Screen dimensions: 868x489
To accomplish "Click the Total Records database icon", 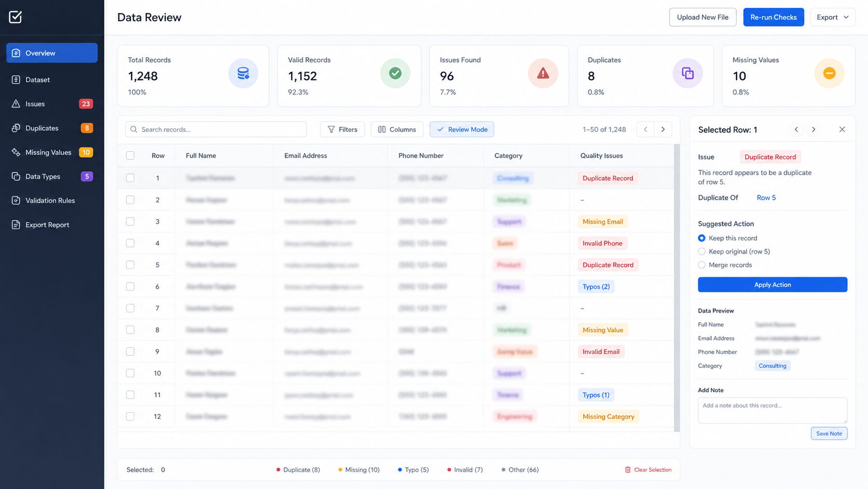I will click(x=243, y=73).
